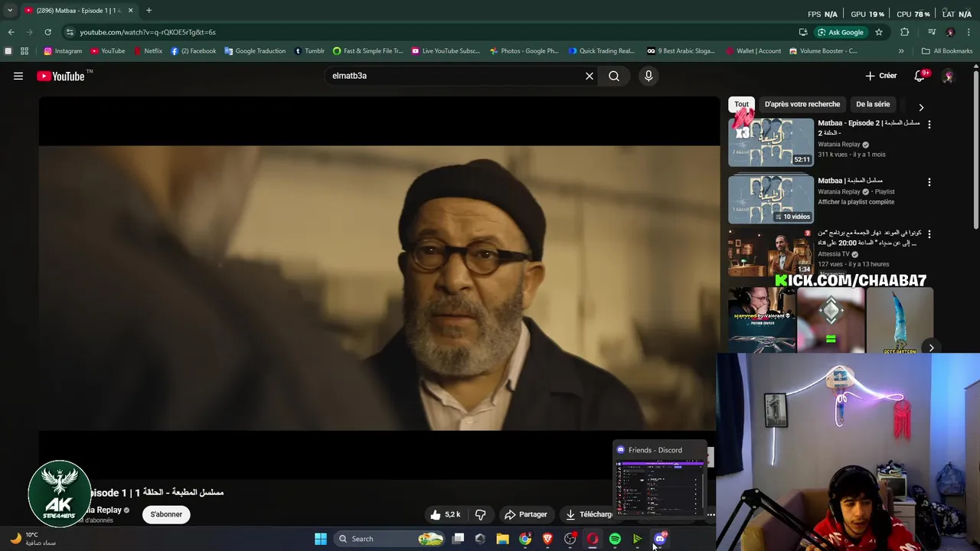
Task: Open the Matbaa Episode 2 thumbnail
Action: (x=771, y=142)
